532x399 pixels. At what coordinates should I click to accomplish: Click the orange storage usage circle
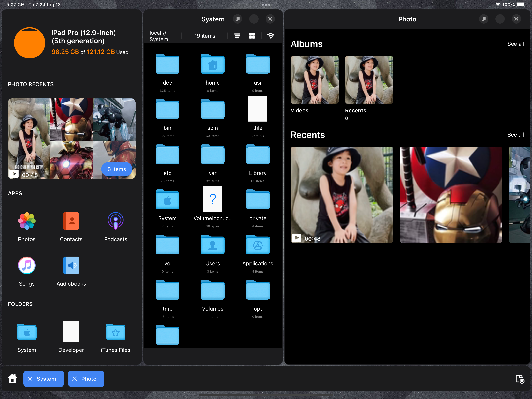pos(30,43)
